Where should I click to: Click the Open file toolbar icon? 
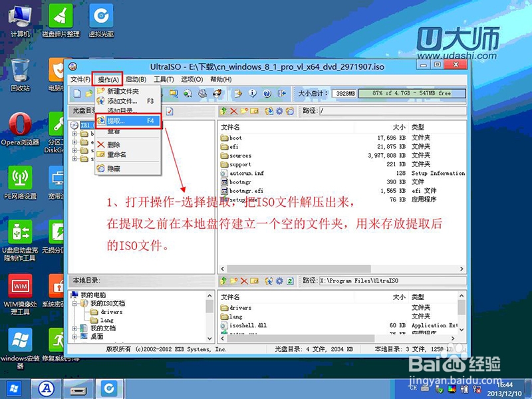click(x=89, y=94)
